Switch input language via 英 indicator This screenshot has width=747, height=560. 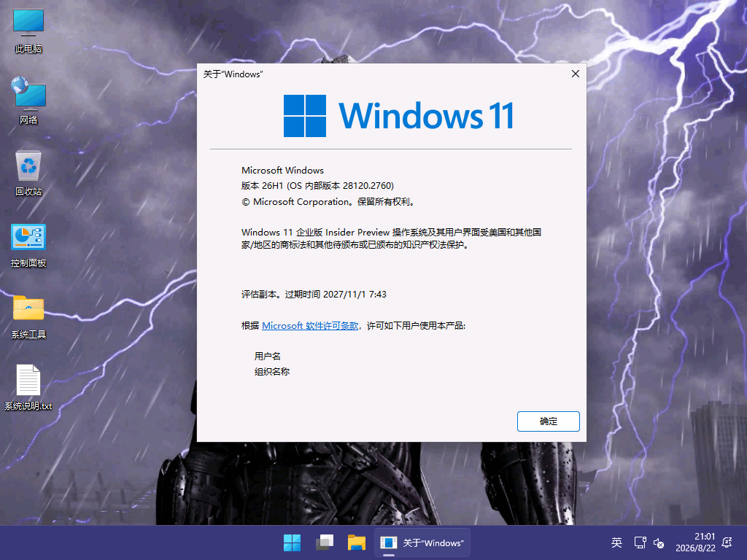click(616, 542)
